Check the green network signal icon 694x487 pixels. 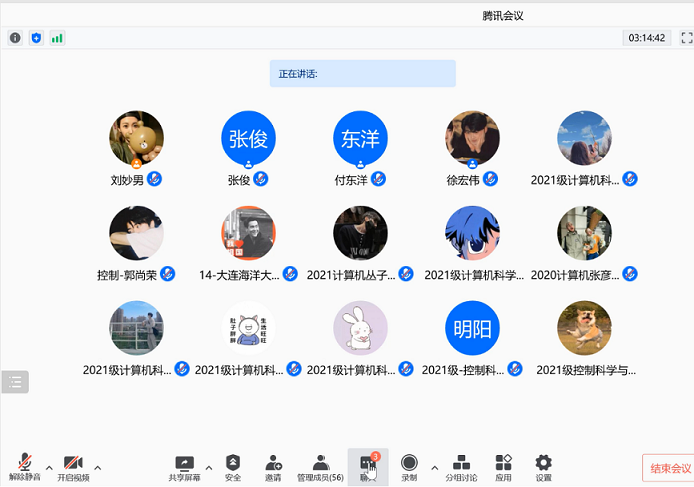click(x=57, y=38)
